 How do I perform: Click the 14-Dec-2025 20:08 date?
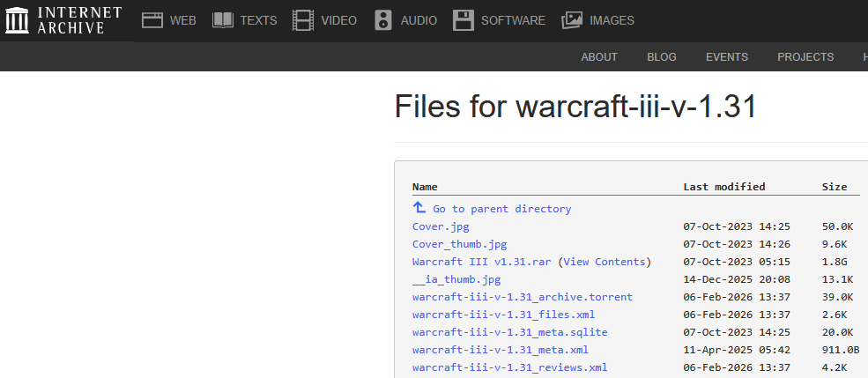(737, 279)
